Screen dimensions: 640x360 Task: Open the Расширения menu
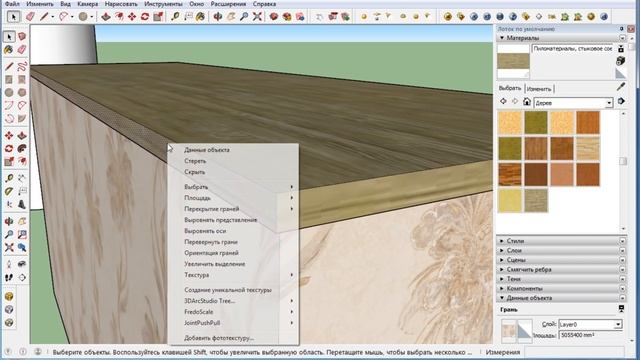click(228, 4)
